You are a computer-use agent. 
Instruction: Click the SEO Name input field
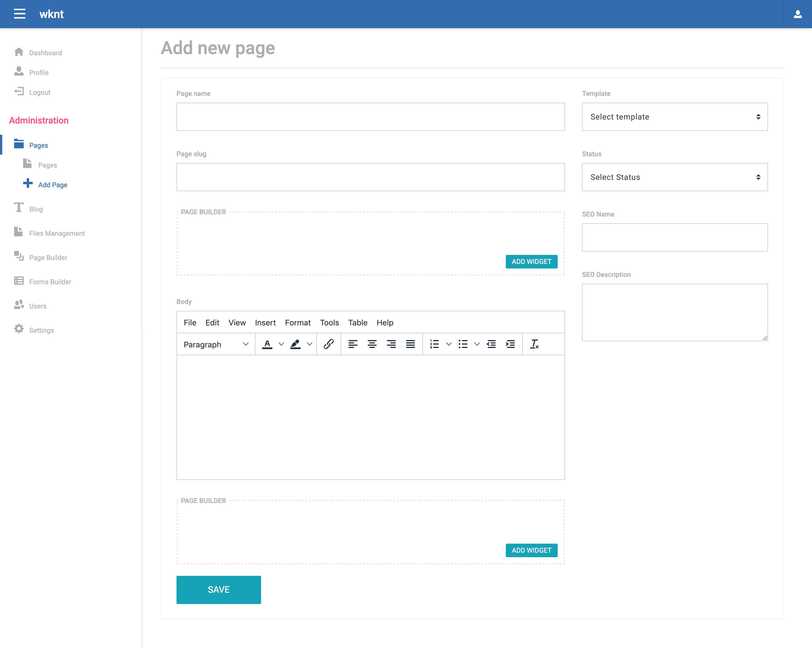[674, 237]
